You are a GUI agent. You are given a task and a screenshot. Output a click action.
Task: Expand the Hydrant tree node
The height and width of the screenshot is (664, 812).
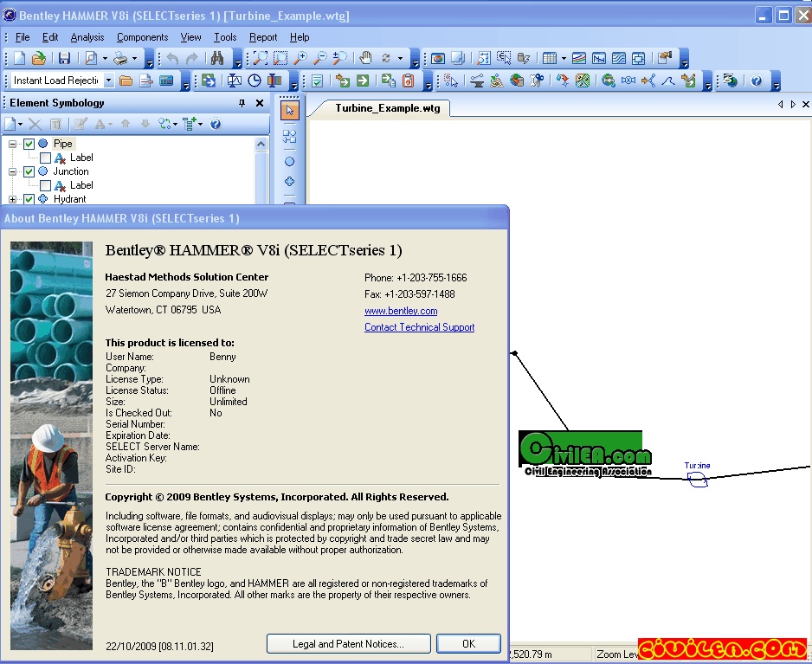[12, 199]
